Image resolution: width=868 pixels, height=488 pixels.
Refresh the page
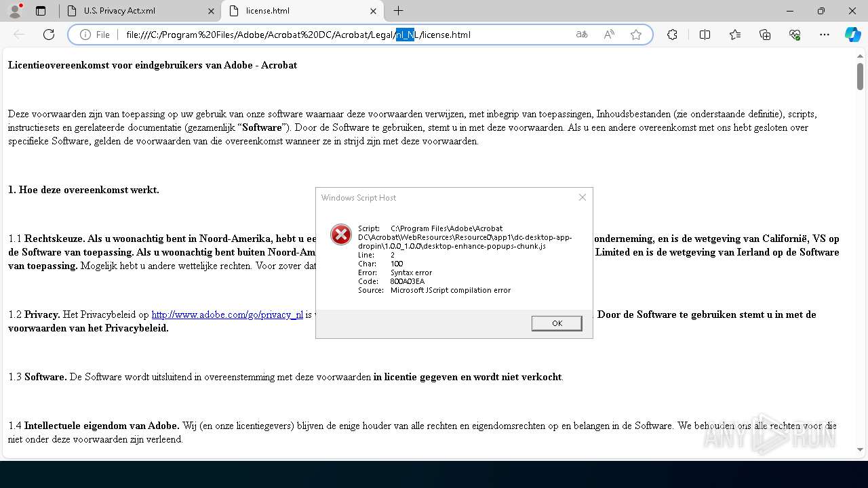[49, 35]
